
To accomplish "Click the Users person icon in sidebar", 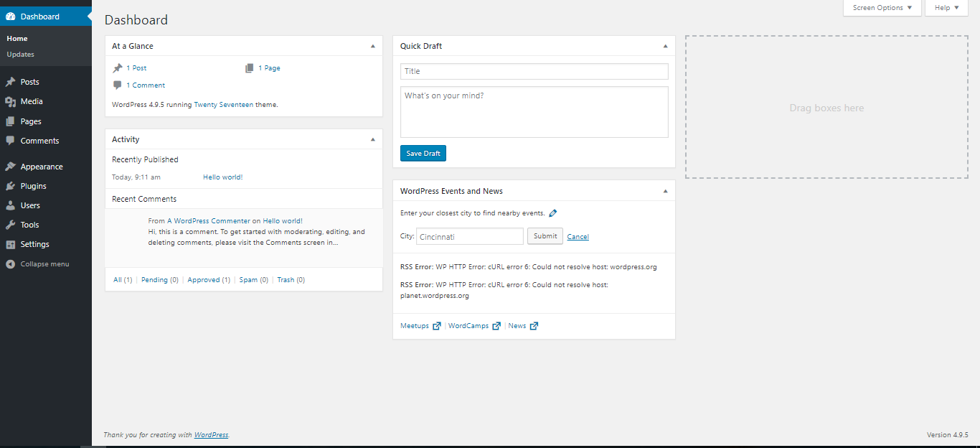I will [x=10, y=205].
